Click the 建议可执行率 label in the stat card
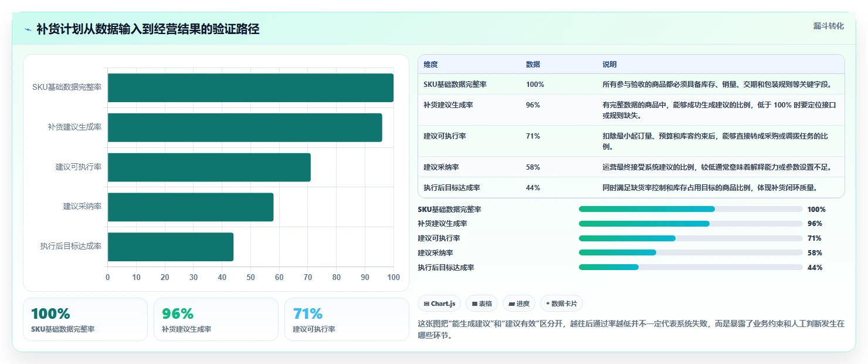The image size is (868, 364). [x=314, y=329]
